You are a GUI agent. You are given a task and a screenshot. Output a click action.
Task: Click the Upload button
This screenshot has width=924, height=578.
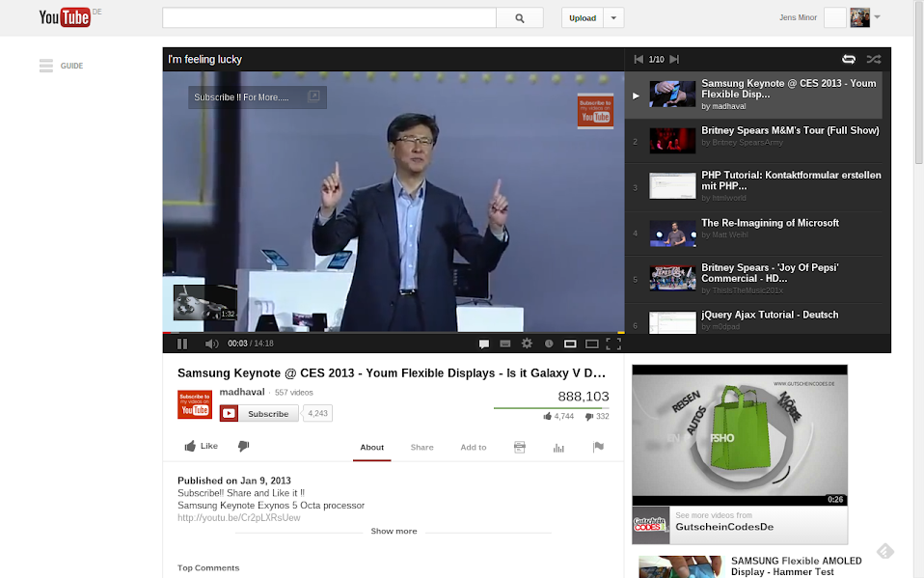583,18
